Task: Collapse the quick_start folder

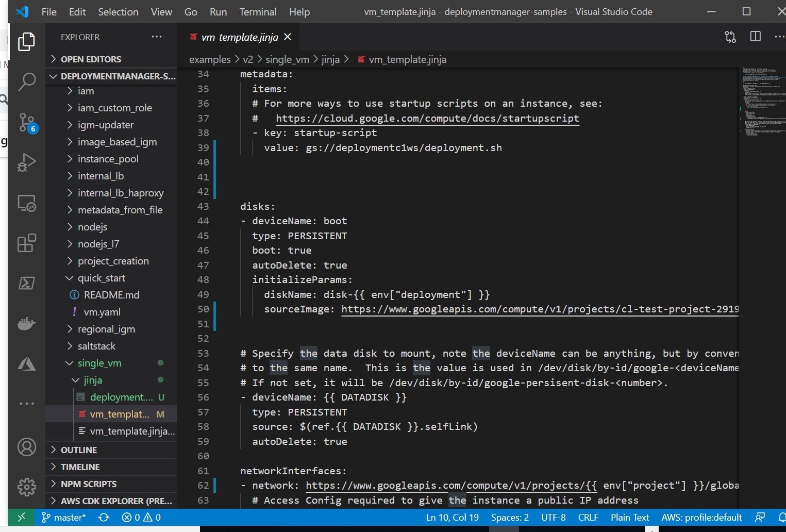Action: pyautogui.click(x=111, y=278)
